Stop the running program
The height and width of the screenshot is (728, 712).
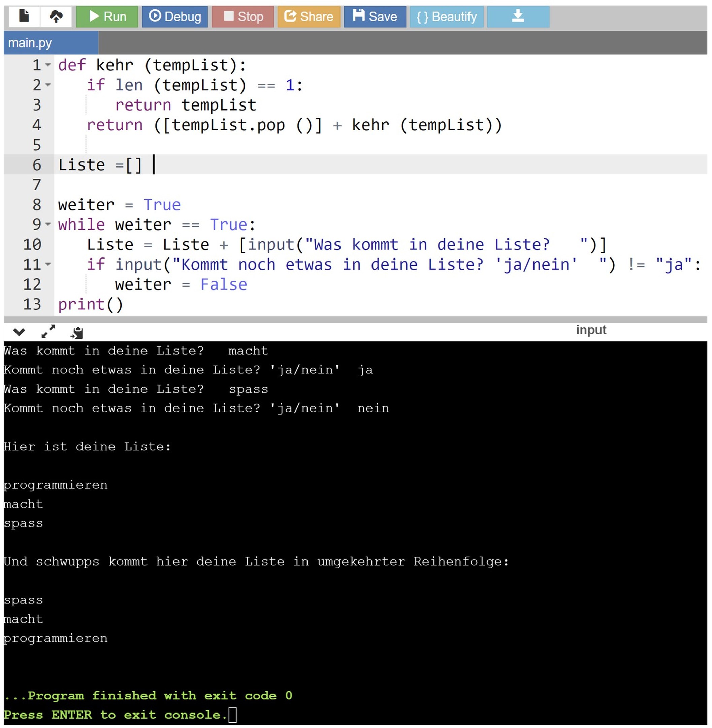click(243, 17)
